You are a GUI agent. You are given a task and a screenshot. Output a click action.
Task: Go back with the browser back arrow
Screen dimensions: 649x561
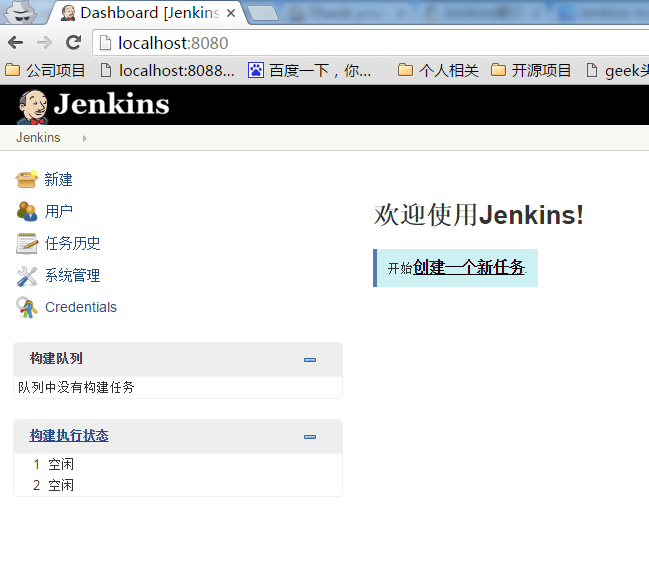(15, 43)
